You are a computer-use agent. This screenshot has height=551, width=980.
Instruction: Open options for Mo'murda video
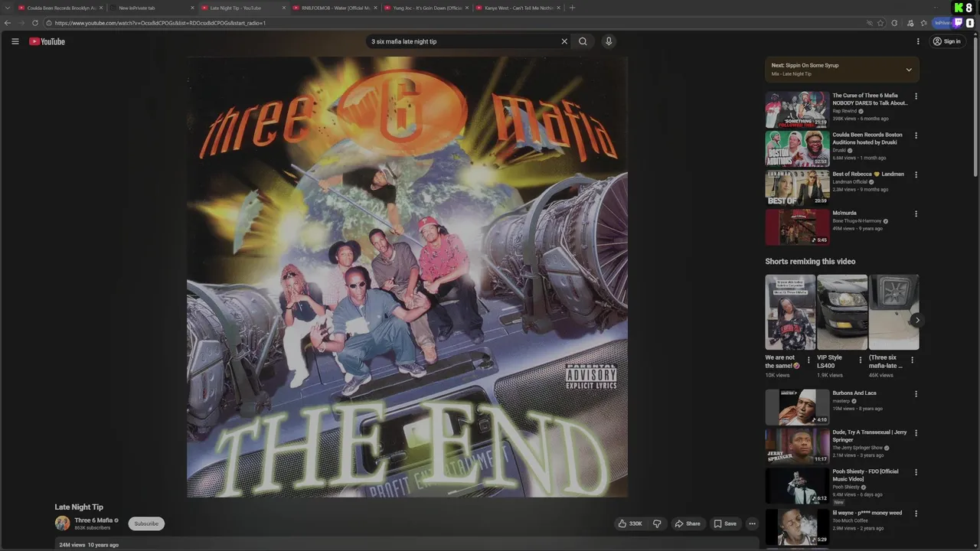click(916, 214)
